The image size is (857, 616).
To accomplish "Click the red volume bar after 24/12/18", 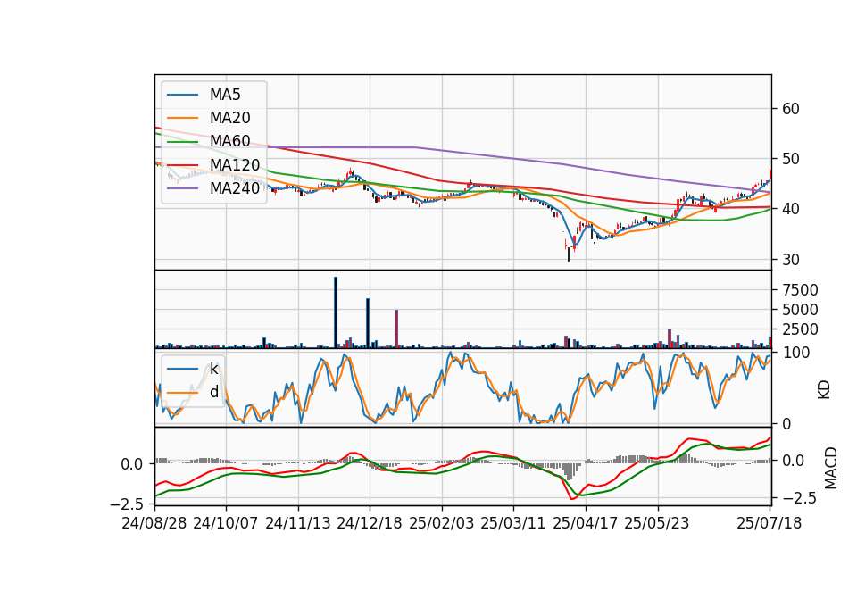I will tap(396, 329).
